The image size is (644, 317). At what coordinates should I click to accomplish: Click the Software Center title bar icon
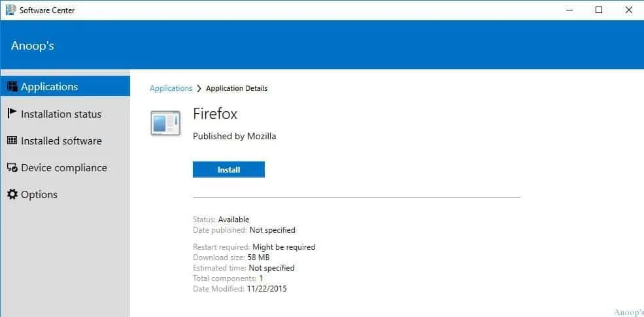point(10,10)
